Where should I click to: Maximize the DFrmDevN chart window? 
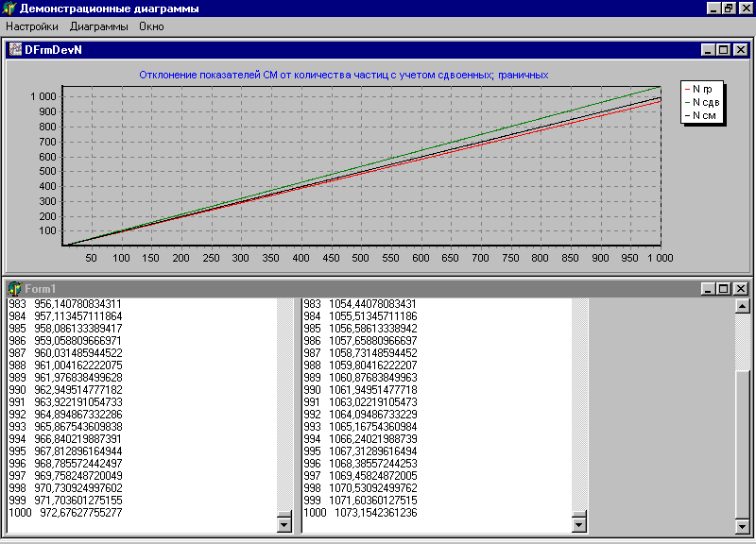[x=723, y=50]
